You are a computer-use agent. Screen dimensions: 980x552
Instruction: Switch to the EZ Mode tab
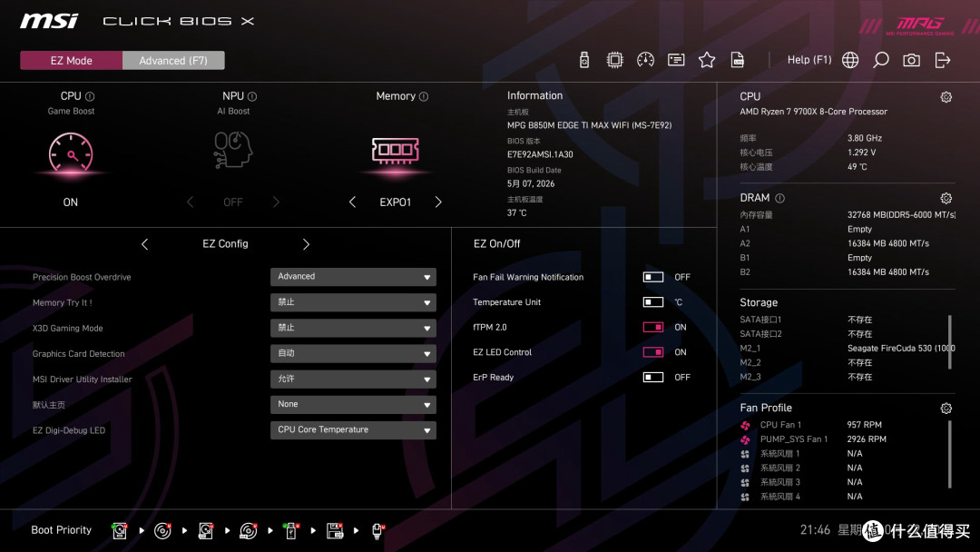pos(72,61)
